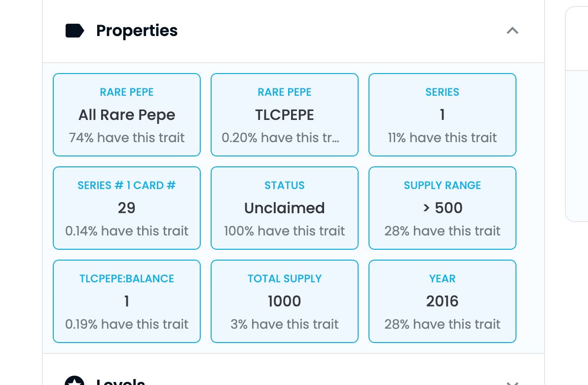Click the truncated "0.20% have this tr..." text

click(281, 138)
